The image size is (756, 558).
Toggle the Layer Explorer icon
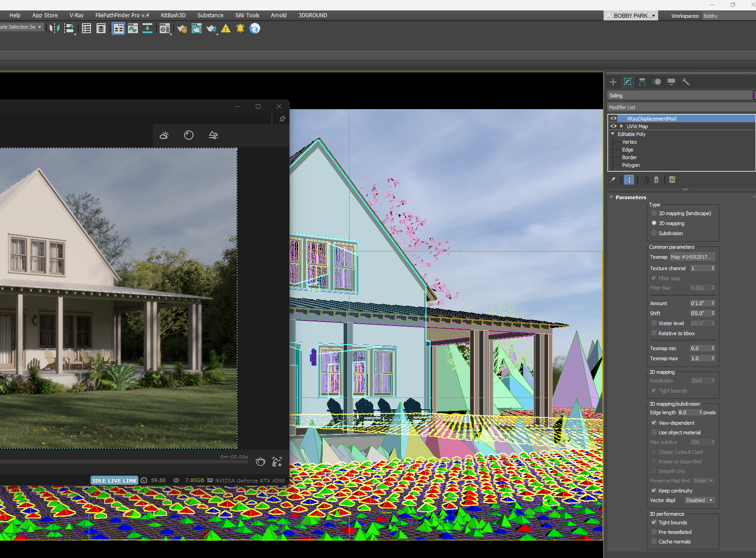tap(101, 29)
